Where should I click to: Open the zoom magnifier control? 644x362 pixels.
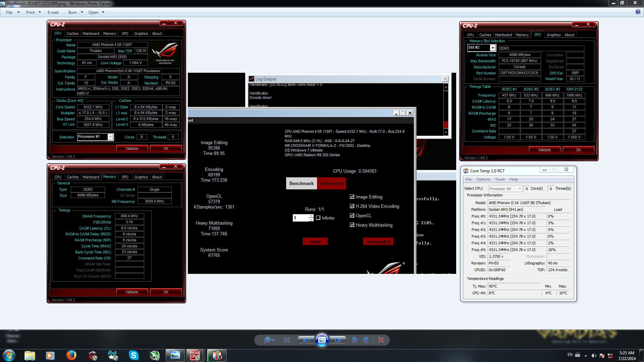[267, 340]
